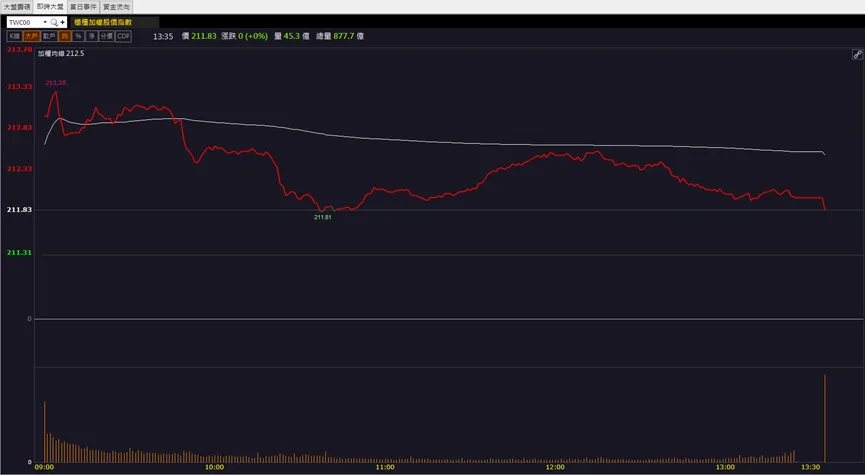Click the 211.83 axis label
The height and width of the screenshot is (475, 865).
tap(19, 210)
